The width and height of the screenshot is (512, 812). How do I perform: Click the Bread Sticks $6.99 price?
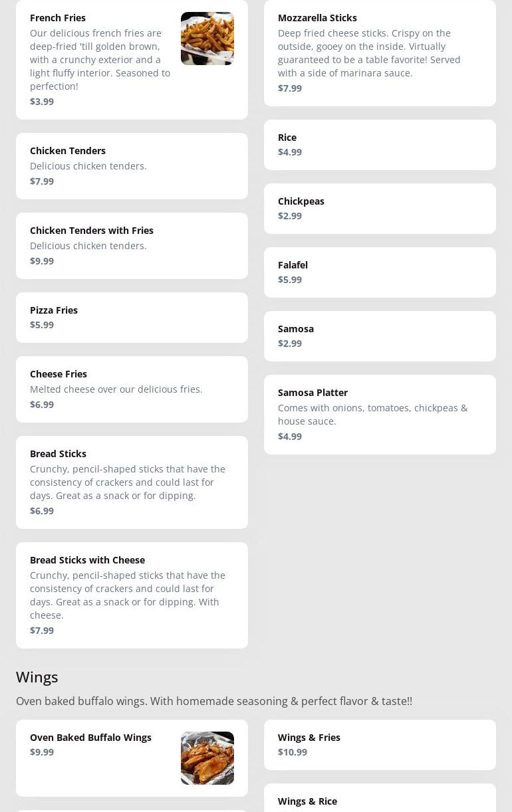coord(42,511)
